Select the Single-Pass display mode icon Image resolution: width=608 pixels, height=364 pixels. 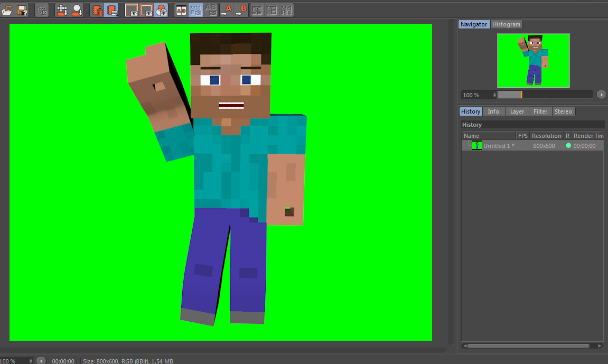coord(146,10)
